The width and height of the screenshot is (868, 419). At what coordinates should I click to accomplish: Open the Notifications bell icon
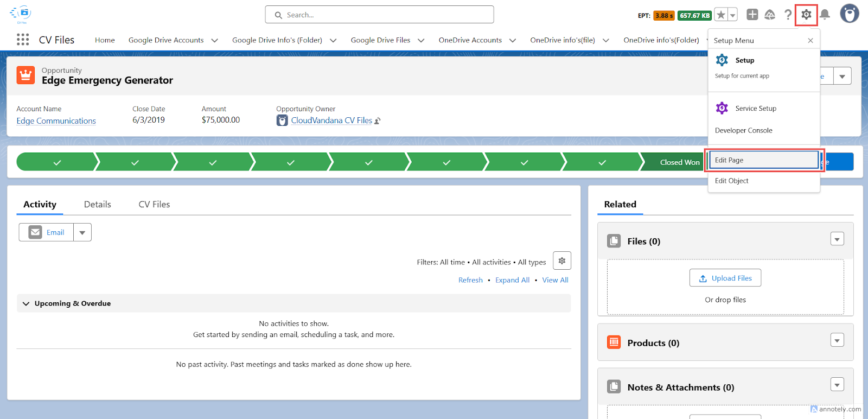[x=825, y=15]
